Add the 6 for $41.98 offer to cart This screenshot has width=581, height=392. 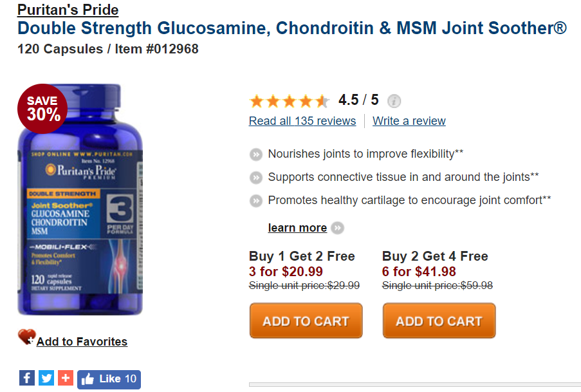coord(439,321)
